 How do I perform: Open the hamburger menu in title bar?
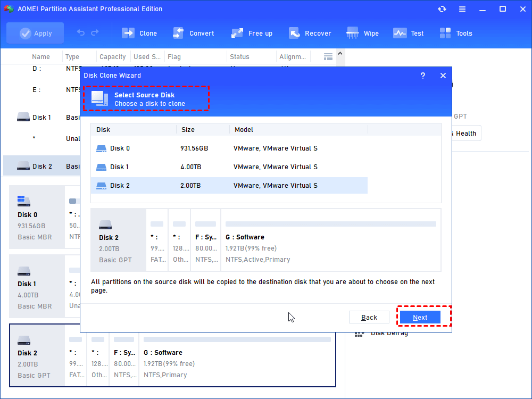pyautogui.click(x=462, y=9)
